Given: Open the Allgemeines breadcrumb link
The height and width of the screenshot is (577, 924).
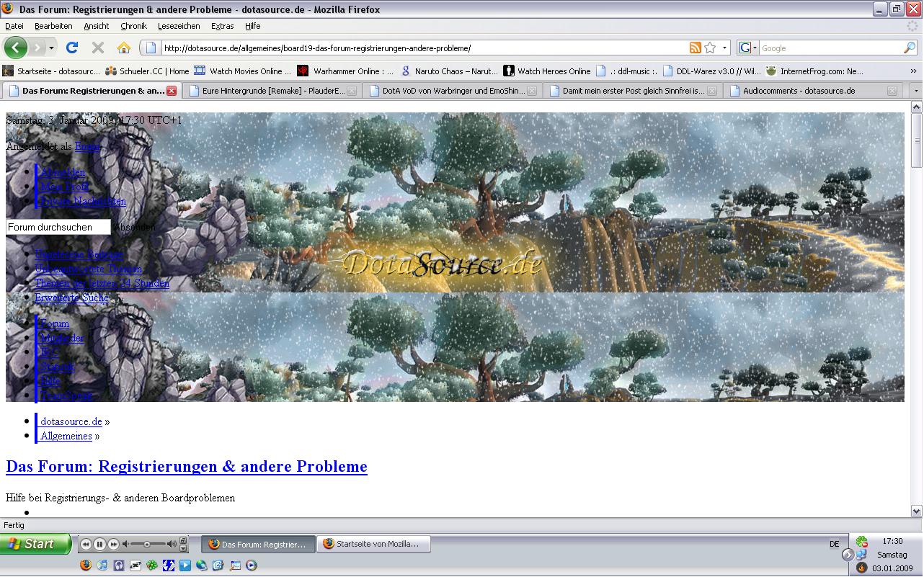Looking at the screenshot, I should point(66,436).
